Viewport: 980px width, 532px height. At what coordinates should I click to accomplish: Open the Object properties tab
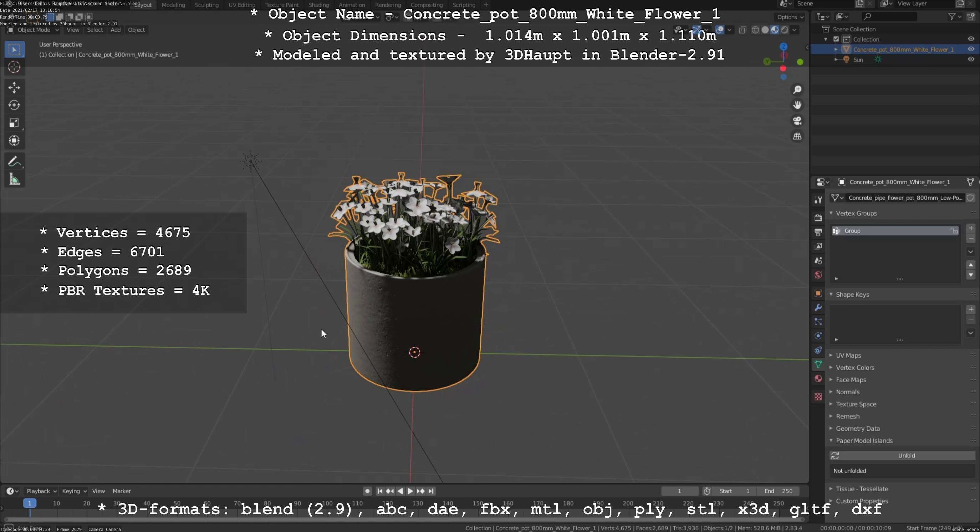[x=818, y=293]
